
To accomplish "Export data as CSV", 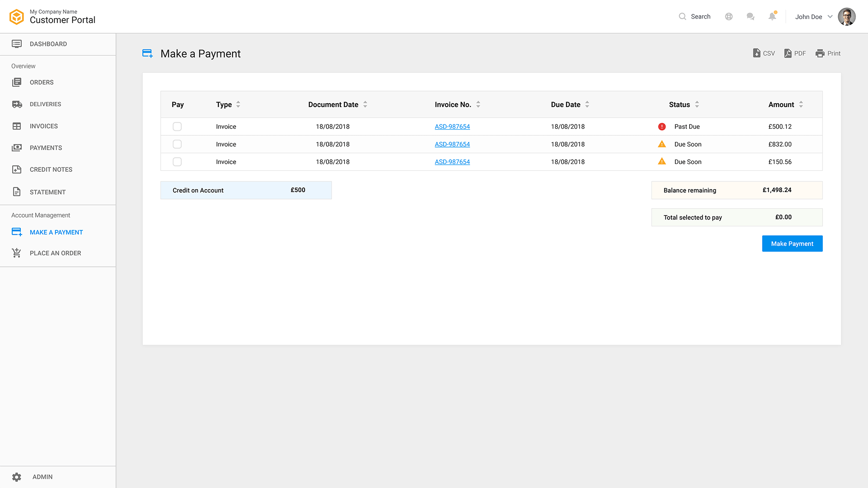I will point(764,53).
